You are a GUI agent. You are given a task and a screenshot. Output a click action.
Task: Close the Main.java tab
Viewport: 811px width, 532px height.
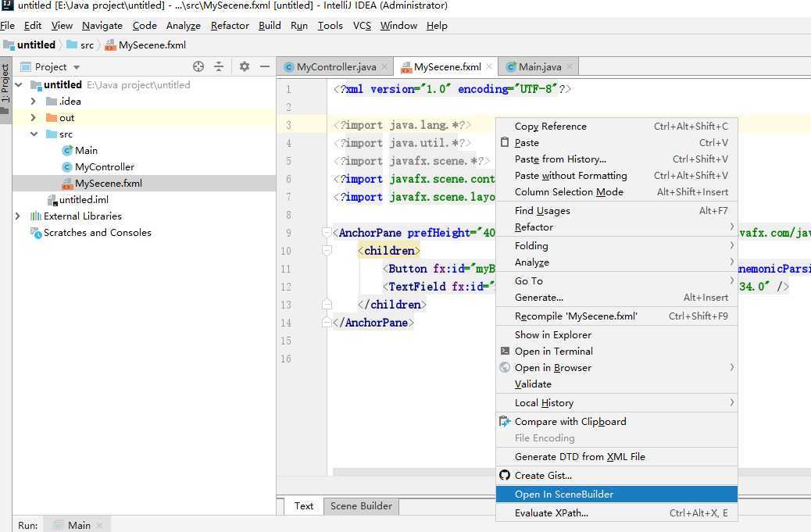[x=570, y=66]
